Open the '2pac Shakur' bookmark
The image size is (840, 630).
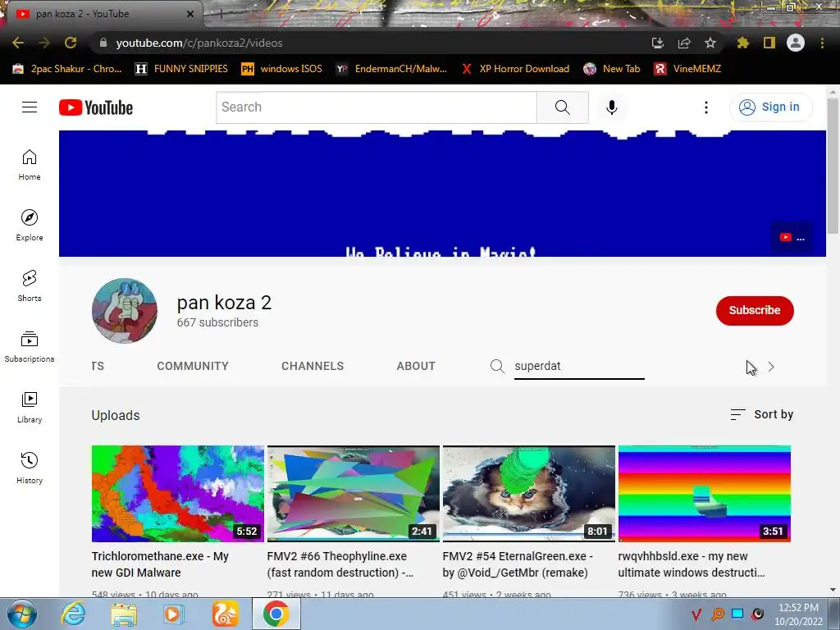[67, 69]
